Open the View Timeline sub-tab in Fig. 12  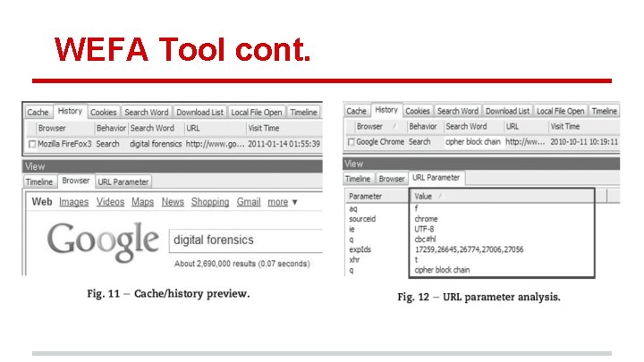[x=357, y=179]
